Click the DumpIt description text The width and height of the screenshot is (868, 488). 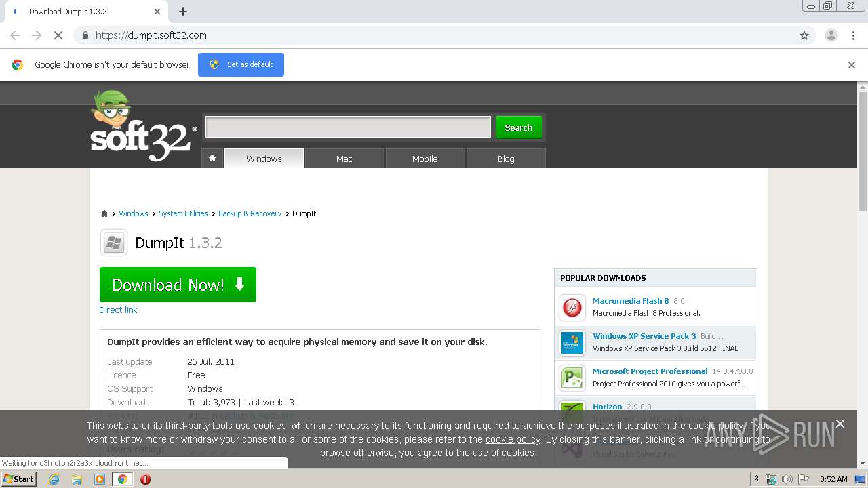coord(297,342)
